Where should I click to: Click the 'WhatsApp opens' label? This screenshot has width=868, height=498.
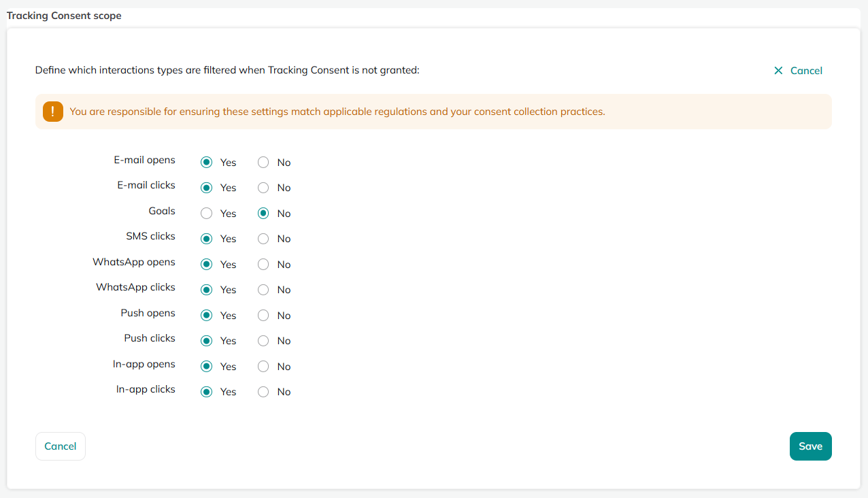pos(134,262)
